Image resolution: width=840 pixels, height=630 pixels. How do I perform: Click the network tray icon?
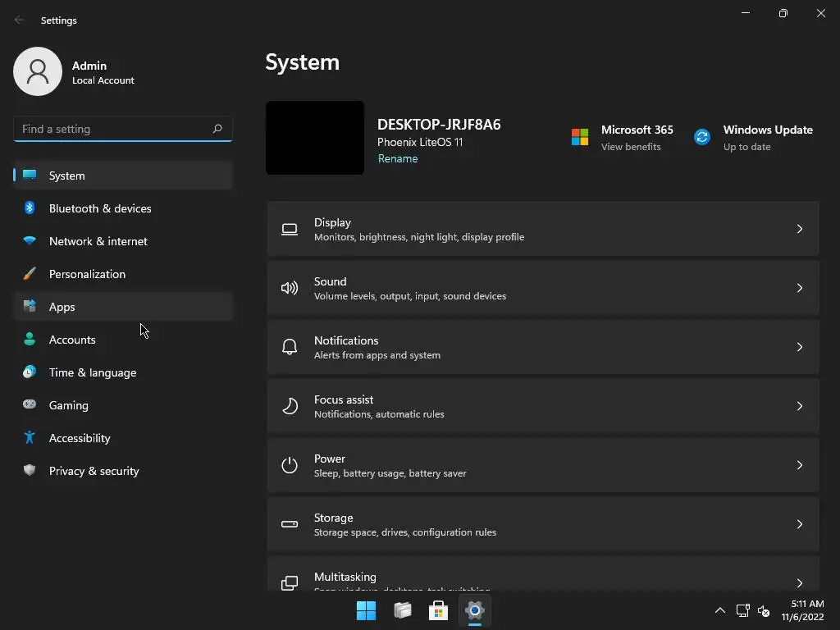point(742,610)
